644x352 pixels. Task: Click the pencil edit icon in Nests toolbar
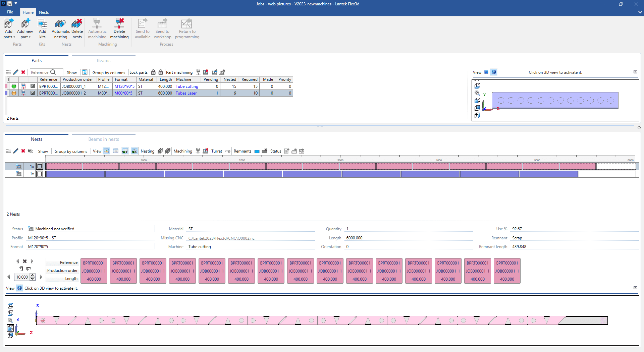point(16,151)
